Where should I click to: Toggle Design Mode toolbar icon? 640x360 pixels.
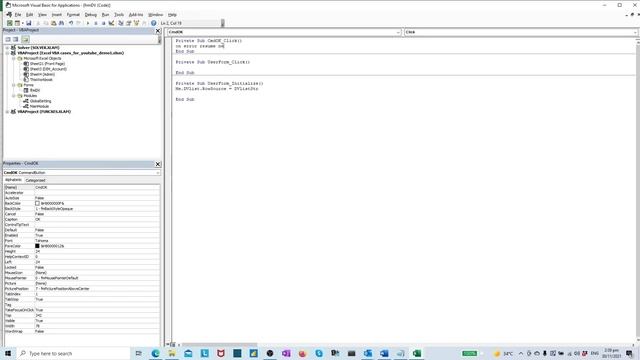point(111,23)
